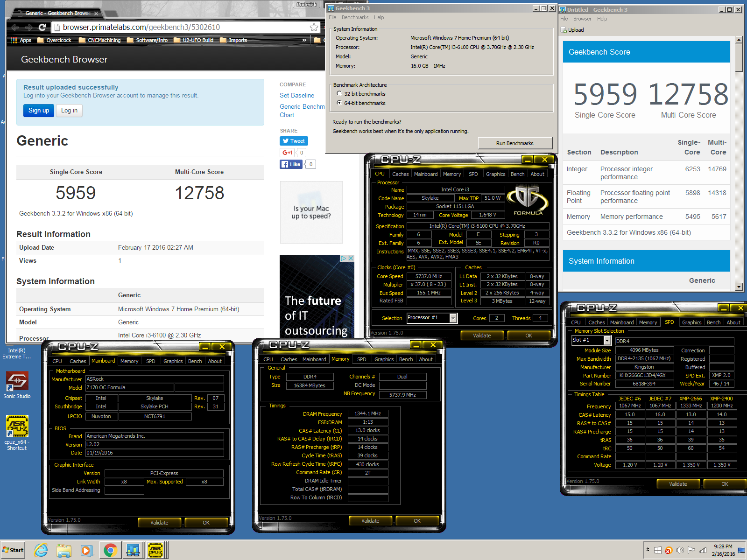Click OK in the Memory CPU-Z window
Image resolution: width=747 pixels, height=560 pixels.
click(417, 521)
